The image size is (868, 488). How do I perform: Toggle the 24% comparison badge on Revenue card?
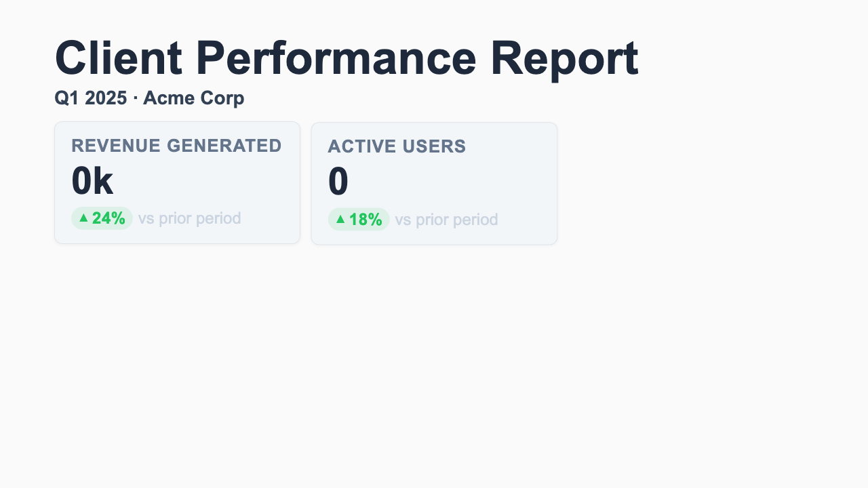click(x=102, y=219)
